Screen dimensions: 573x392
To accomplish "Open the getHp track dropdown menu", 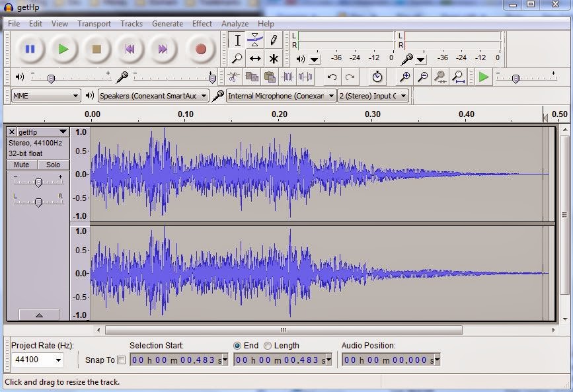I will click(x=63, y=131).
